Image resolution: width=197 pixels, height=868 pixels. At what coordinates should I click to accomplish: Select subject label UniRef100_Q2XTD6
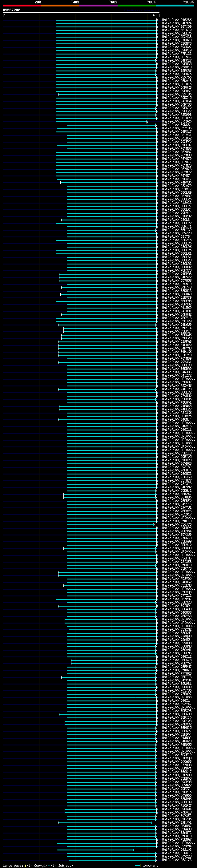pos(176,94)
